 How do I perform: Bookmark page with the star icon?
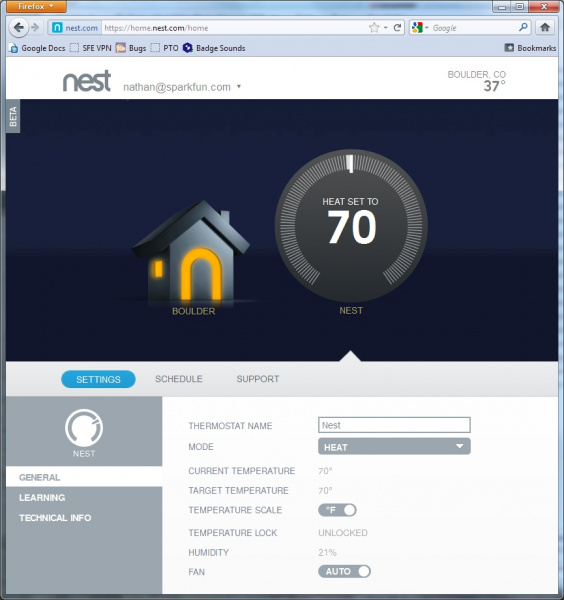374,28
